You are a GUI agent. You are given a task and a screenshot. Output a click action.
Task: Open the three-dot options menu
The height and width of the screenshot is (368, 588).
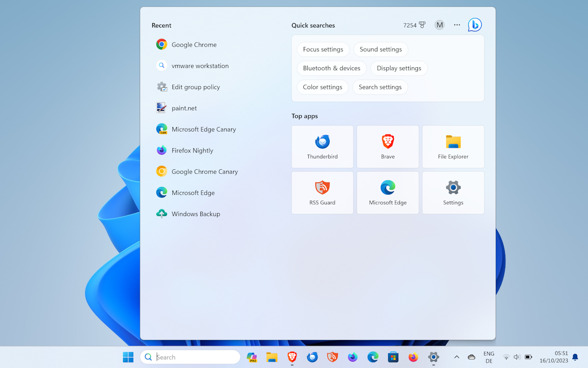pos(457,25)
